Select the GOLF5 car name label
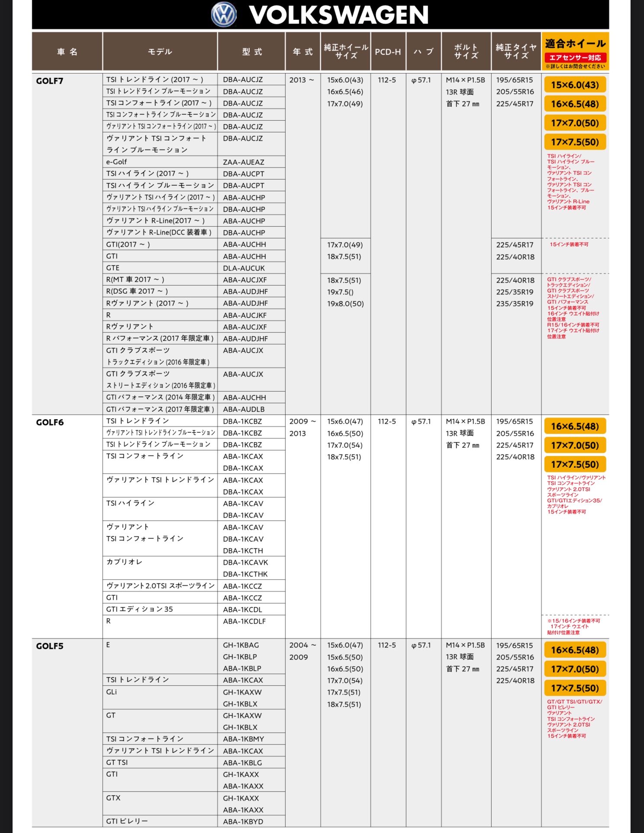 (50, 646)
